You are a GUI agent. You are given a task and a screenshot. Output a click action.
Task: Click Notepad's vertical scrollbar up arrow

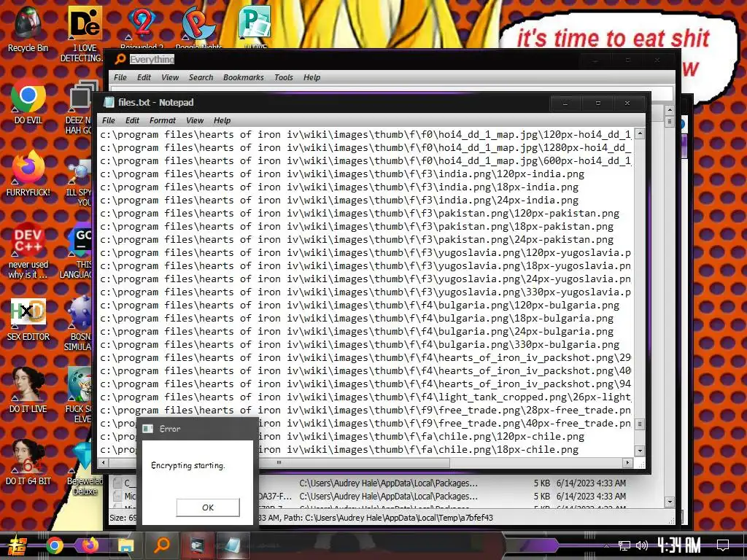coord(640,134)
